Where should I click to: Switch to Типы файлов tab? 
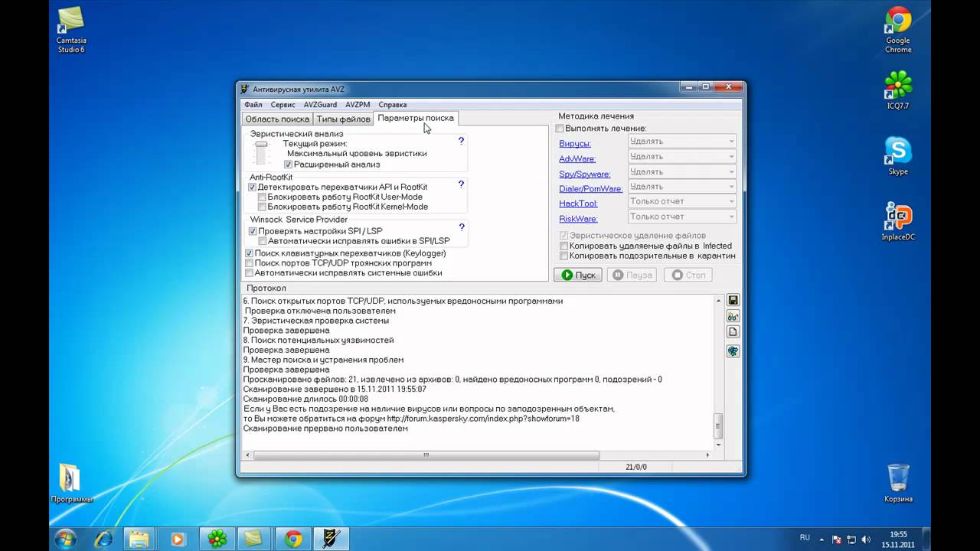point(344,119)
